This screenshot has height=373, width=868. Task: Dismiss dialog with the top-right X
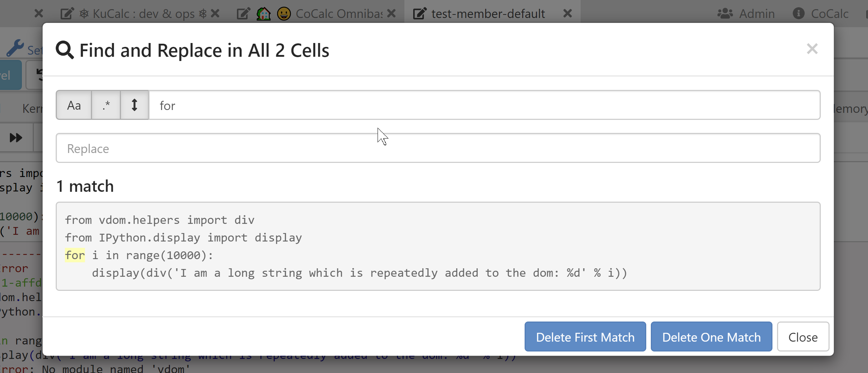coord(812,49)
